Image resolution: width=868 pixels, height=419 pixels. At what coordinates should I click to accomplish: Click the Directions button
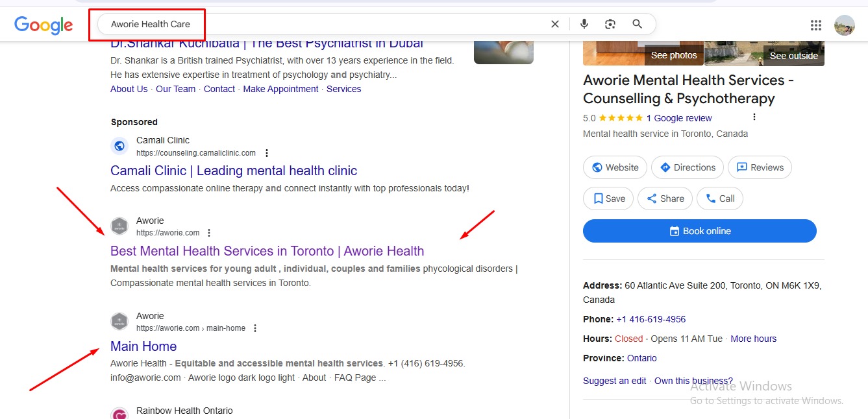coord(687,167)
